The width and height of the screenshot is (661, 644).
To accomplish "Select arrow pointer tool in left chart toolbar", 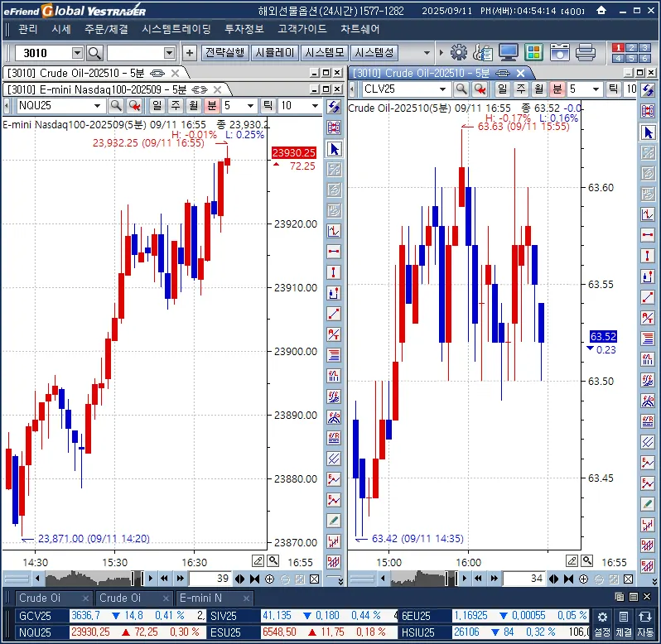I will pyautogui.click(x=334, y=149).
